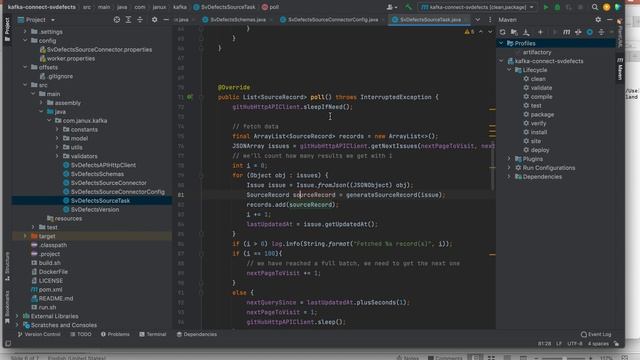Open the Event Log
This screenshot has height=360, width=640.
(596, 334)
